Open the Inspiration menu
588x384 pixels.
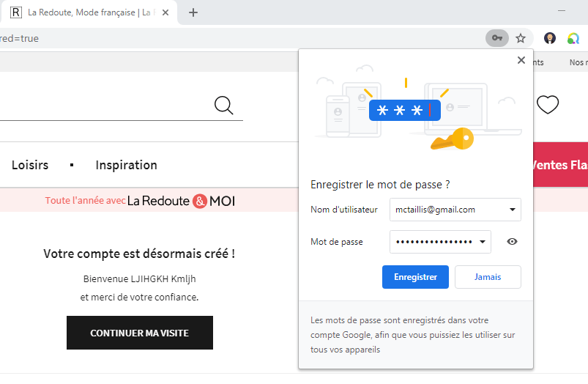127,165
